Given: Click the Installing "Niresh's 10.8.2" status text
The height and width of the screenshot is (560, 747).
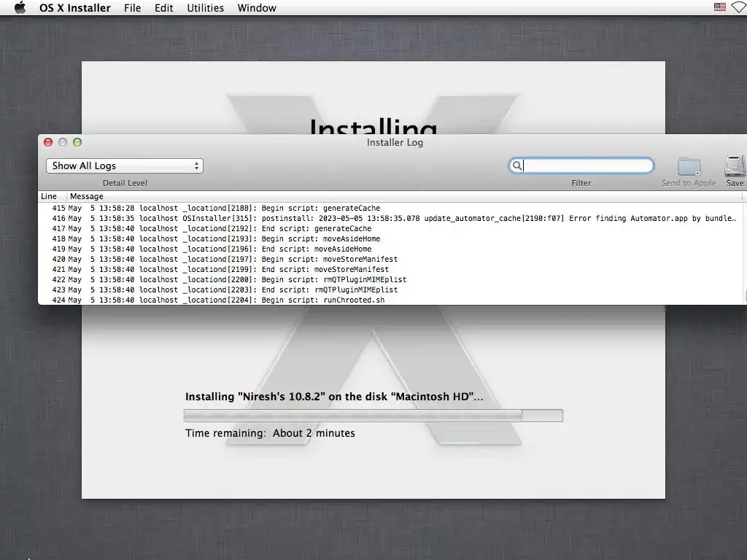Looking at the screenshot, I should pyautogui.click(x=334, y=397).
